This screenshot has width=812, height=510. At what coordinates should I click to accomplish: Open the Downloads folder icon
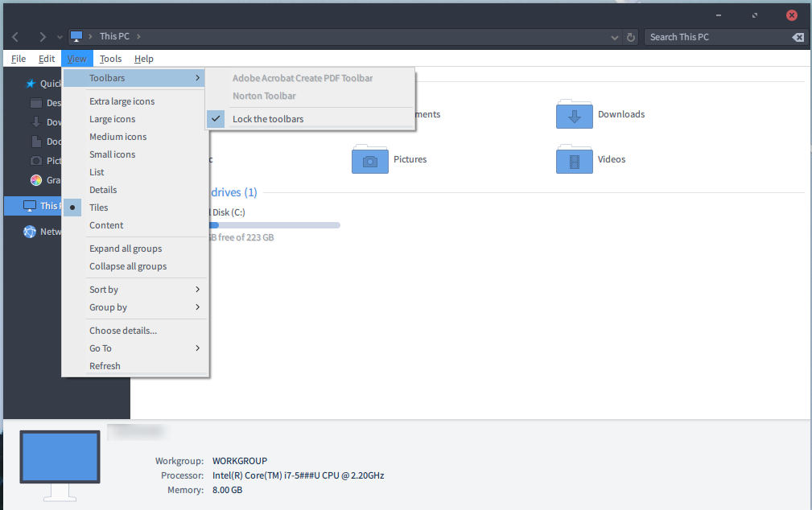pyautogui.click(x=575, y=114)
